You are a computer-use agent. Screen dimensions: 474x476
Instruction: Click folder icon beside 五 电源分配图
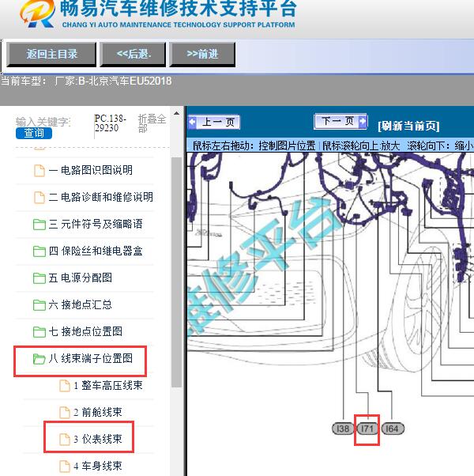coord(39,278)
